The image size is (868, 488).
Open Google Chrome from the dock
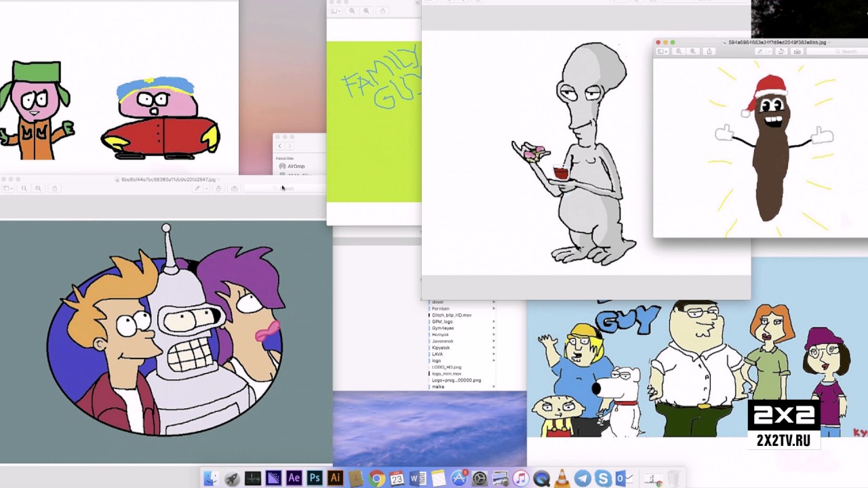tap(376, 479)
